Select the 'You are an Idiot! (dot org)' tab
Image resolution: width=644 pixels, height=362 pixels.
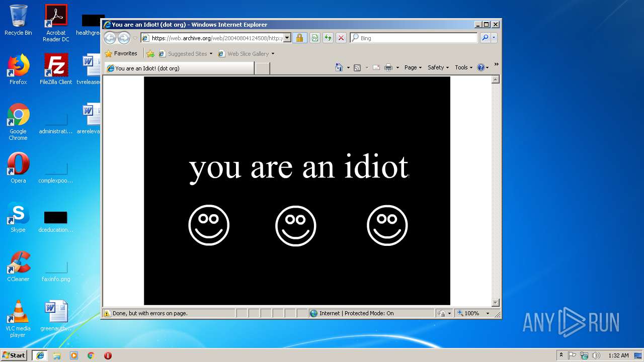[179, 68]
